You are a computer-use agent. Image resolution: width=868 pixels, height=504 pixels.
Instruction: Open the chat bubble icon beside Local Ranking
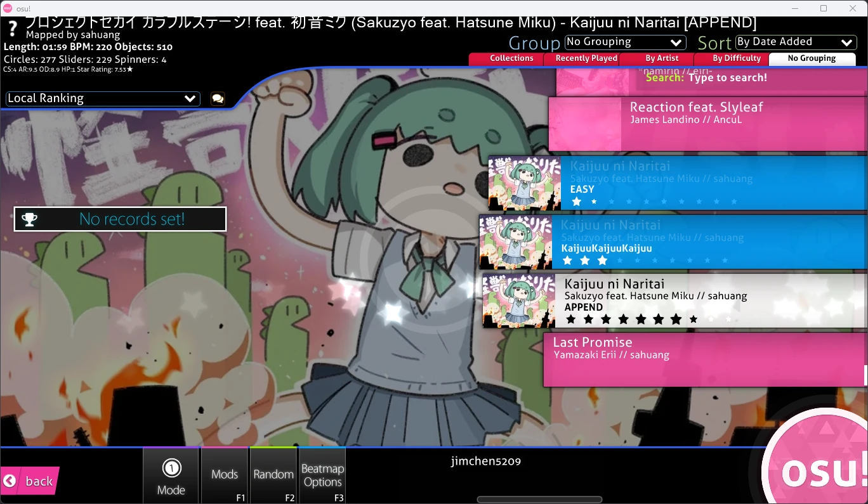(x=218, y=99)
